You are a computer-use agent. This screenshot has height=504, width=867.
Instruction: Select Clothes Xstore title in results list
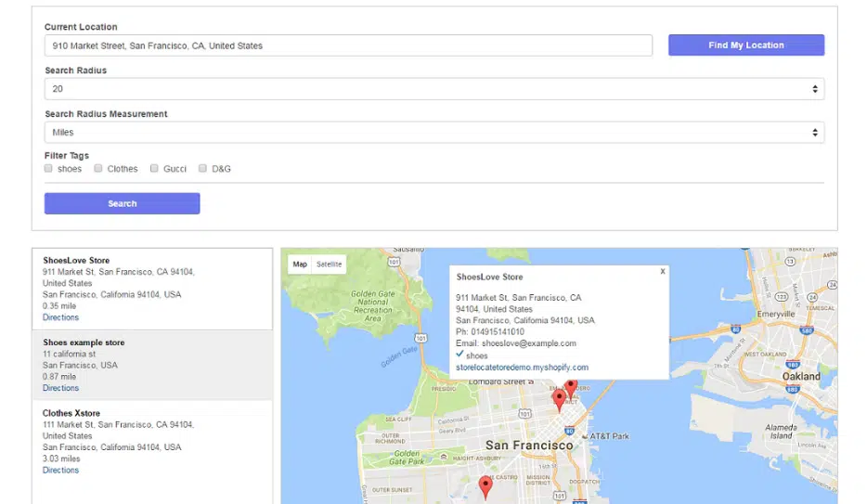coord(71,413)
